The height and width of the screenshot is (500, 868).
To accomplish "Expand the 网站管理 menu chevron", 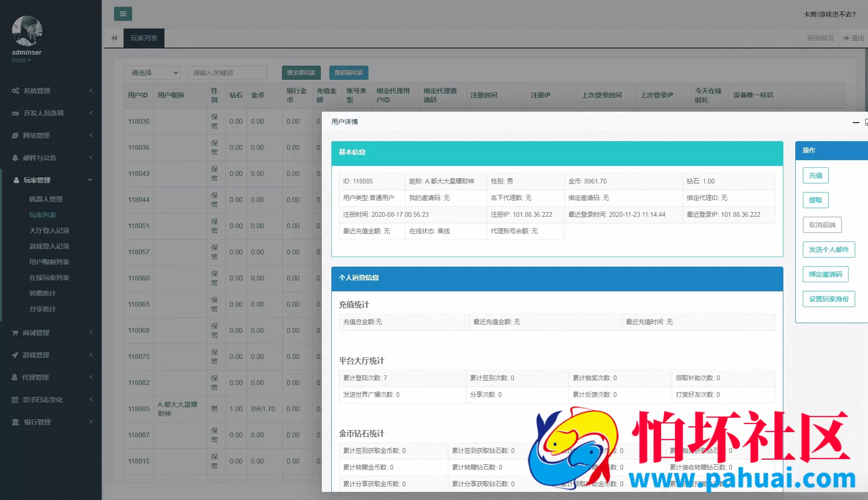I will point(91,135).
